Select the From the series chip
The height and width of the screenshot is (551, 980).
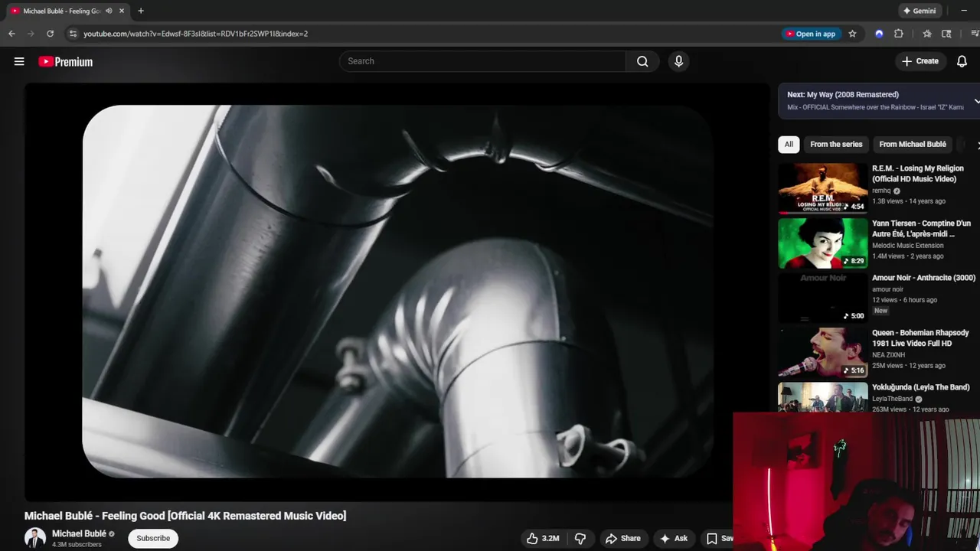tap(836, 144)
